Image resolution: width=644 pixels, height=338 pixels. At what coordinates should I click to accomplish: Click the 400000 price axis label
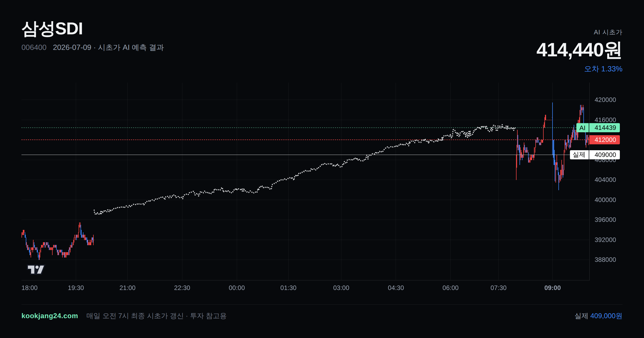[605, 200]
